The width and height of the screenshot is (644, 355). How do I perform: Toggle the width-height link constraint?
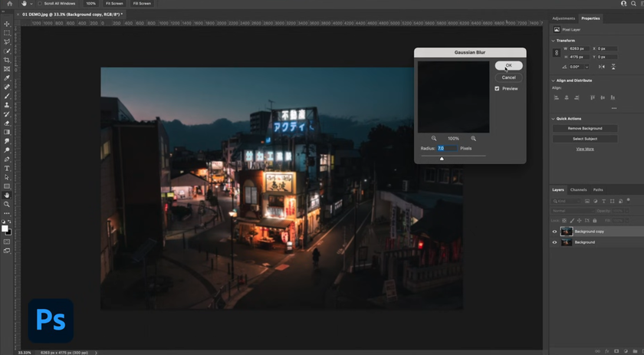pyautogui.click(x=557, y=53)
